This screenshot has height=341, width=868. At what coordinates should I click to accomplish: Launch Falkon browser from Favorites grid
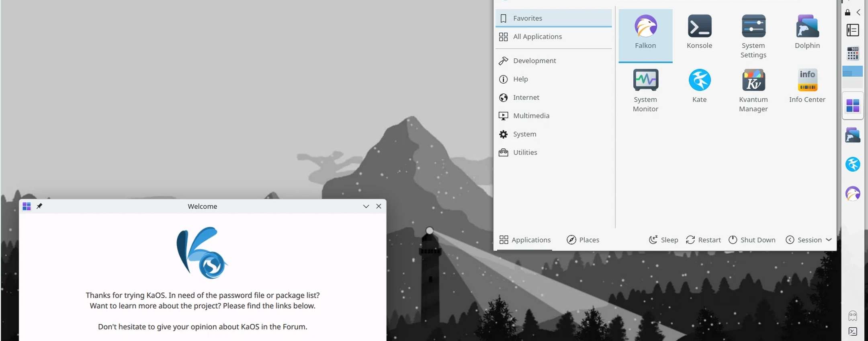coord(645,35)
